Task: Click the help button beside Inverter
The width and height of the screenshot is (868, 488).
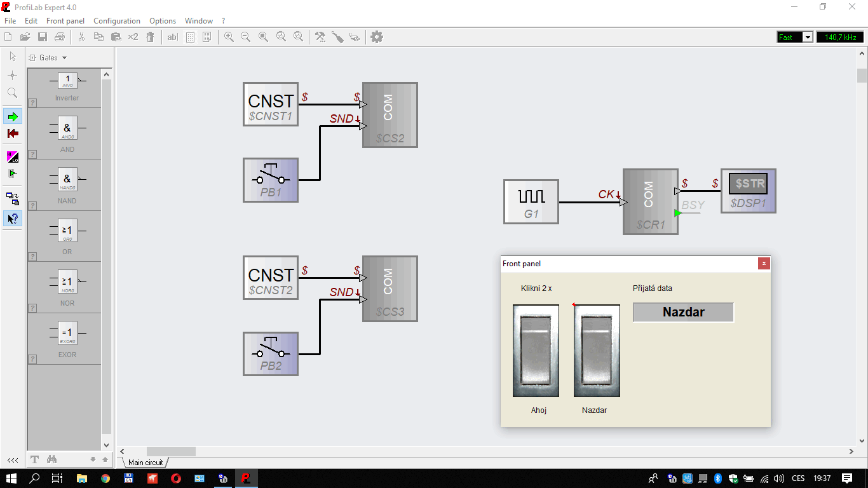Action: coord(32,102)
